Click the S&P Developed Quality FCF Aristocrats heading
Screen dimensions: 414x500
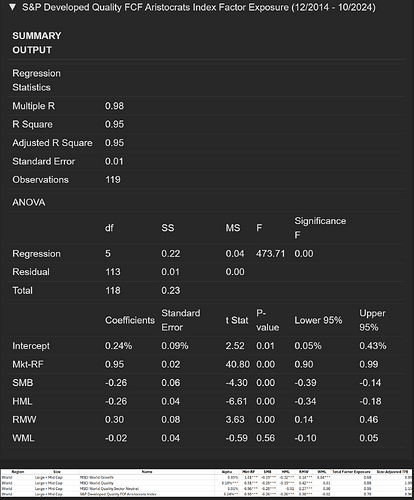[199, 7]
